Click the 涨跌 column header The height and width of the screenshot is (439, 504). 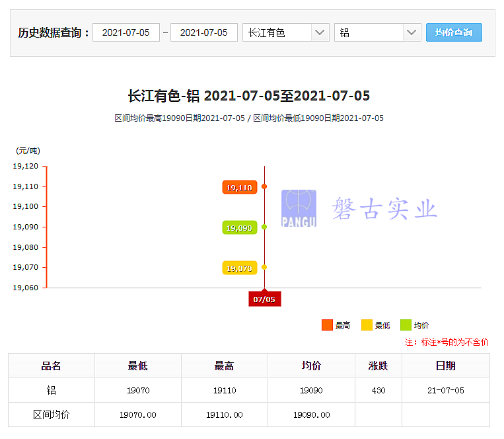tap(378, 366)
